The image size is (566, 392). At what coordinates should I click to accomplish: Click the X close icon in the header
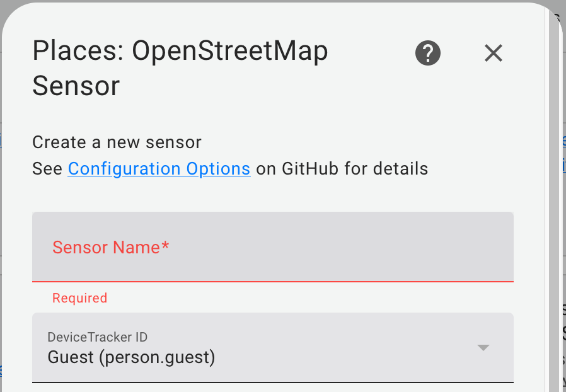click(x=493, y=53)
